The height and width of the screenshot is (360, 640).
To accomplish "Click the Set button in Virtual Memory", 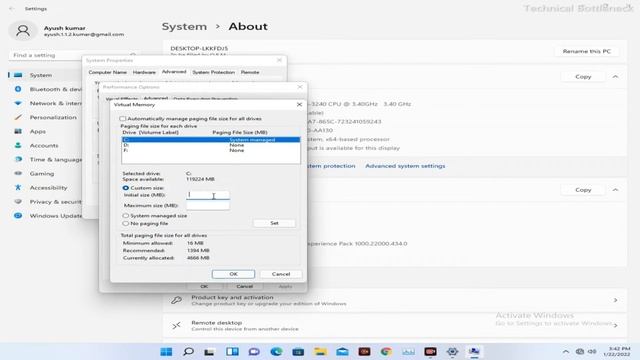I will point(274,223).
